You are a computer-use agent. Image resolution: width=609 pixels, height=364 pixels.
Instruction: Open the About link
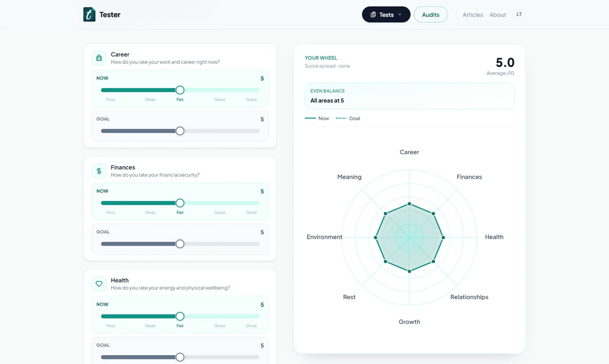coord(497,15)
